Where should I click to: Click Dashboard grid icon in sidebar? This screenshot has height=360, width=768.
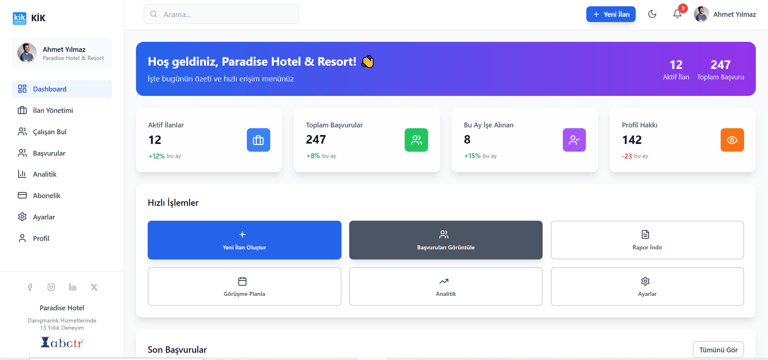[22, 89]
